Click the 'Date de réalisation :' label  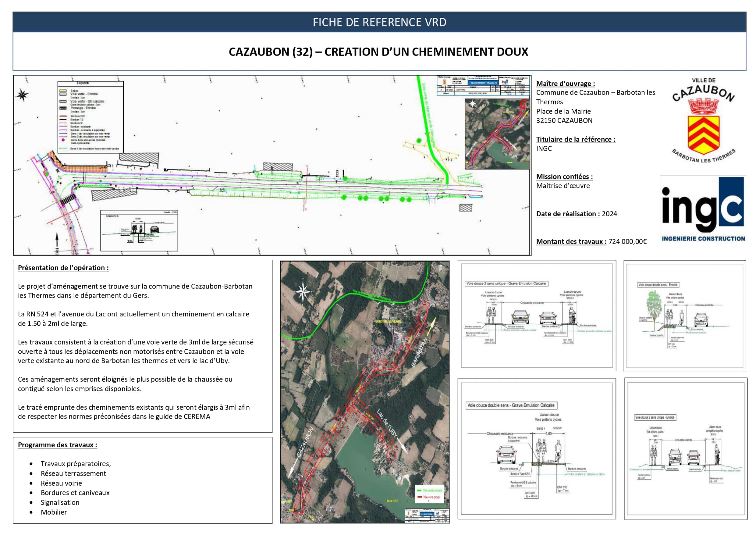(x=568, y=214)
